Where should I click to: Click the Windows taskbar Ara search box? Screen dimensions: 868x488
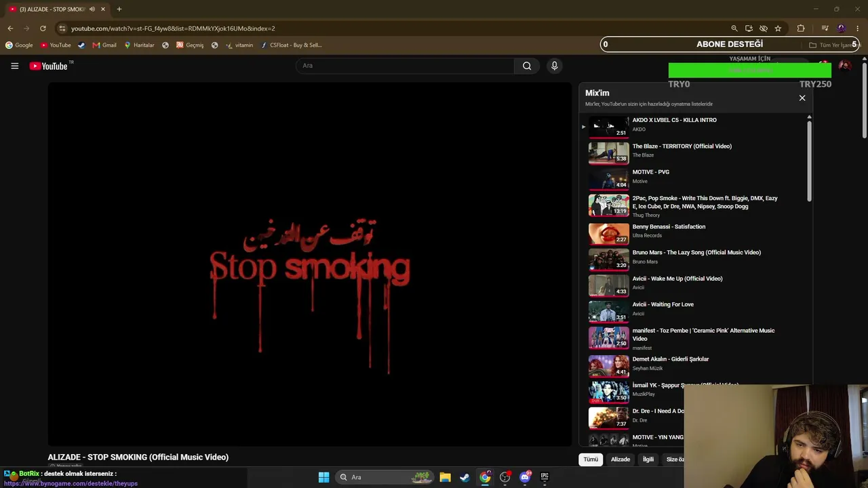pyautogui.click(x=384, y=477)
